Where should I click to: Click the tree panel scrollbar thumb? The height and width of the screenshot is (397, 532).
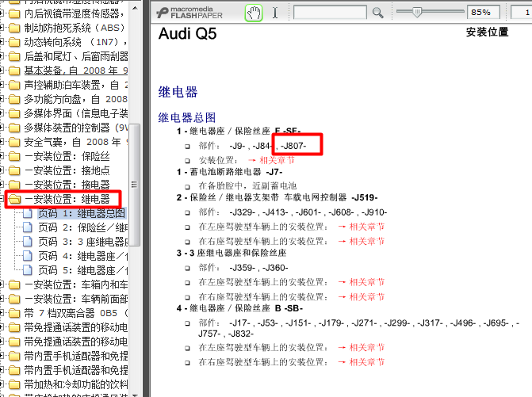point(135,185)
